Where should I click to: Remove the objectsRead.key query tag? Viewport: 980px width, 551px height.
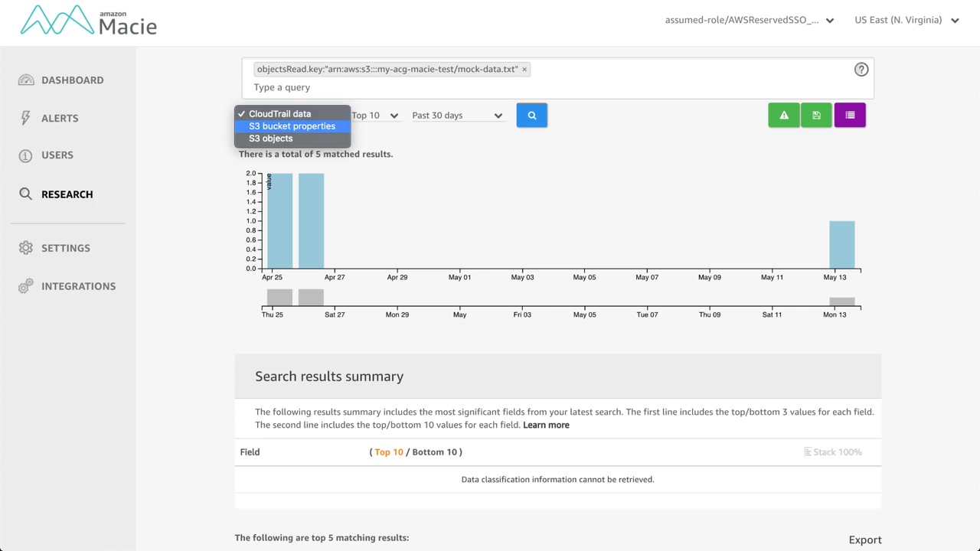click(x=524, y=69)
